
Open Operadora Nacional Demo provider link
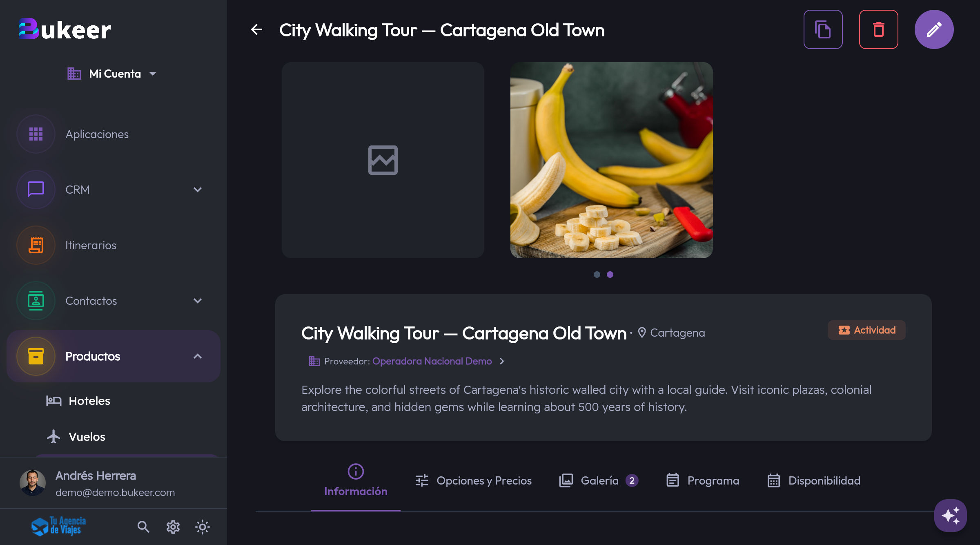(432, 361)
